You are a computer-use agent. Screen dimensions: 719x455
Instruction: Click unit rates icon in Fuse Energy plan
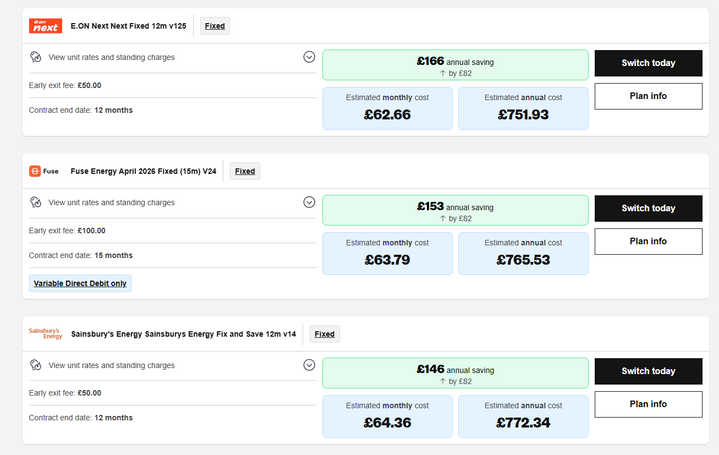click(x=35, y=202)
